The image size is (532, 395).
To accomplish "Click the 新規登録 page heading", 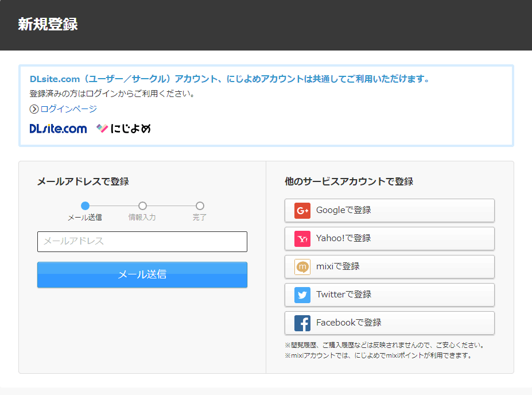I will pos(48,25).
